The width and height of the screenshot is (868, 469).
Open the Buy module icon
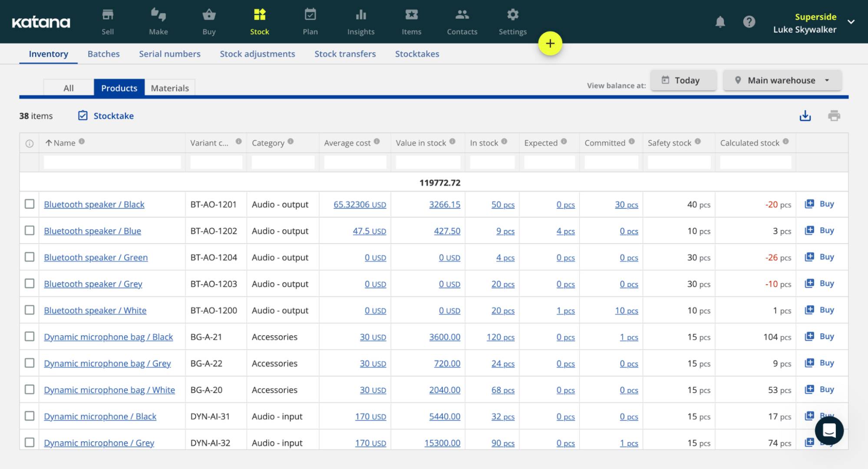[x=209, y=14]
